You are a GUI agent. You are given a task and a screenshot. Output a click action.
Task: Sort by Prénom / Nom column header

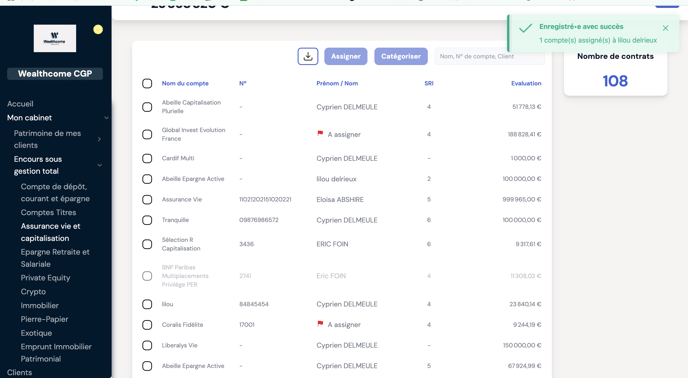point(337,83)
